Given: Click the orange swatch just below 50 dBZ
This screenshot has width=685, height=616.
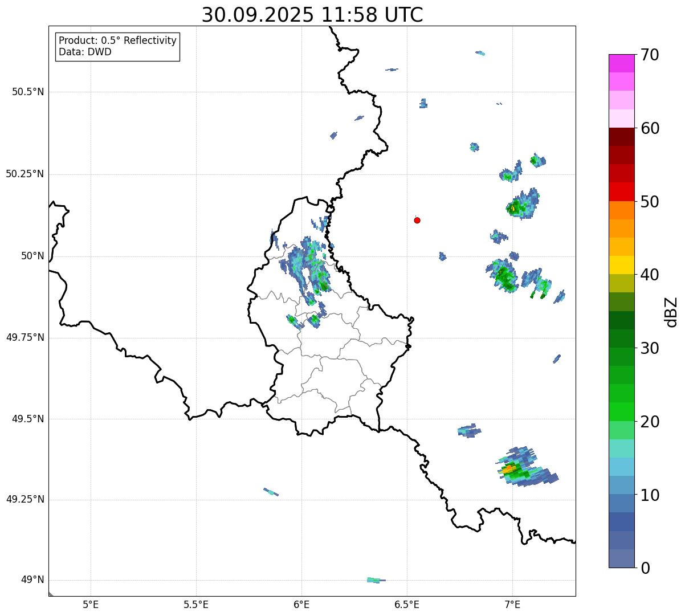Looking at the screenshot, I should (x=621, y=210).
